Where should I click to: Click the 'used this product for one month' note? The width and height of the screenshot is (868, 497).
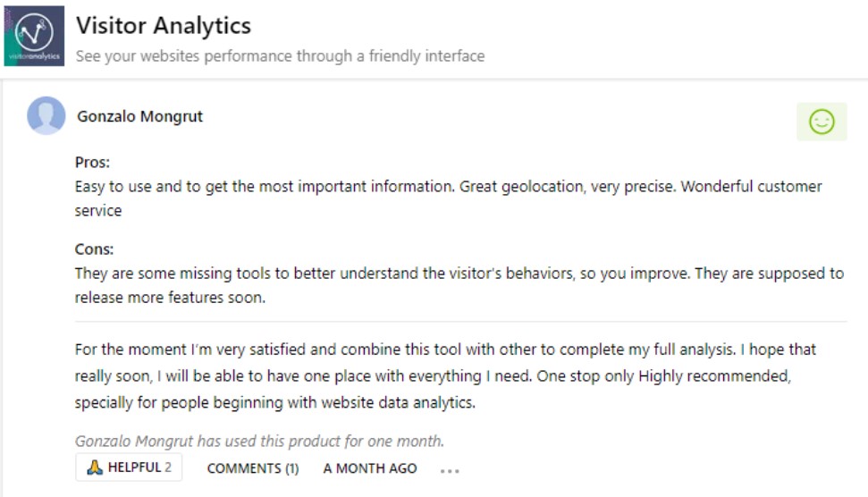pos(259,441)
